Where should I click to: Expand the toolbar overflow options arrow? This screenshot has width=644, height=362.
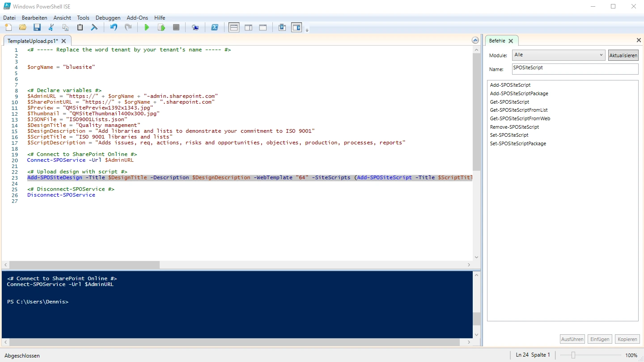coord(307,30)
